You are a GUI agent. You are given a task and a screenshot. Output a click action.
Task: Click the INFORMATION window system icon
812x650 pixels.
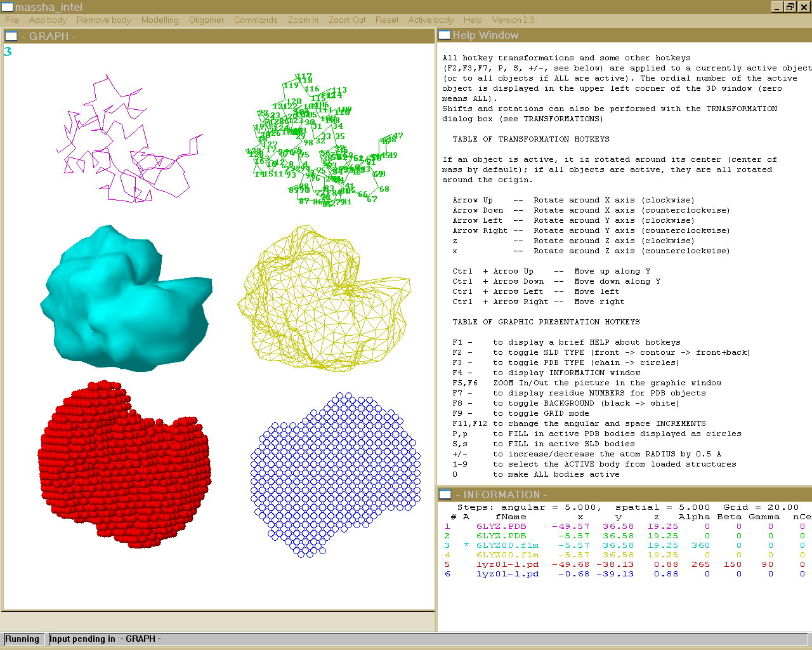pyautogui.click(x=445, y=494)
